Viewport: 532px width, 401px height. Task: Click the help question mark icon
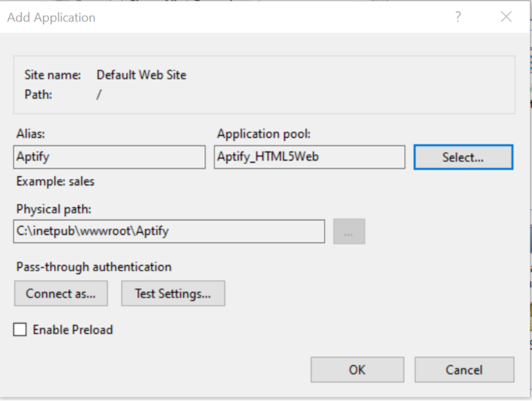click(x=458, y=16)
